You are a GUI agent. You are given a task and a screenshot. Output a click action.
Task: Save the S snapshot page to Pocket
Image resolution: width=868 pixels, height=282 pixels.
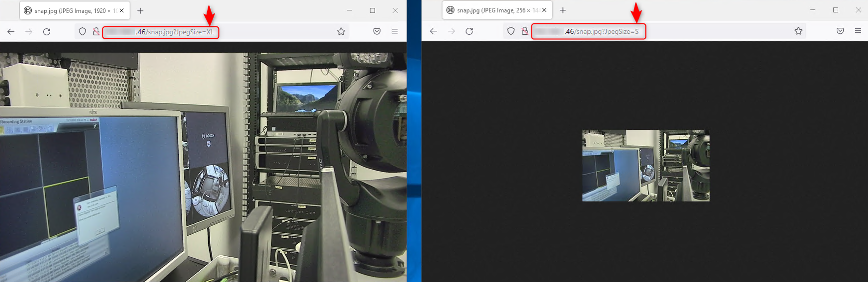[x=840, y=31]
